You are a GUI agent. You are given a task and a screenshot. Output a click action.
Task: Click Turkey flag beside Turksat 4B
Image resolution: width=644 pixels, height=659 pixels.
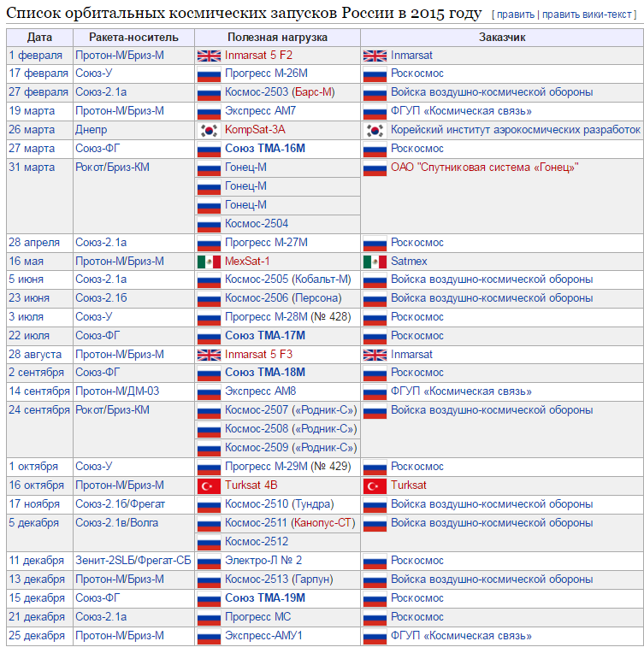(x=209, y=486)
